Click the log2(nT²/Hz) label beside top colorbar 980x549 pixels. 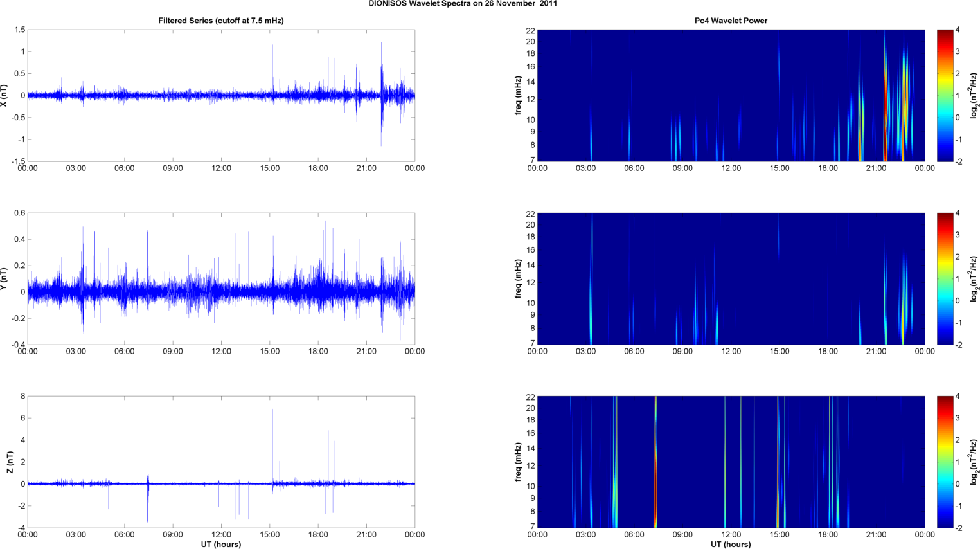click(x=974, y=95)
